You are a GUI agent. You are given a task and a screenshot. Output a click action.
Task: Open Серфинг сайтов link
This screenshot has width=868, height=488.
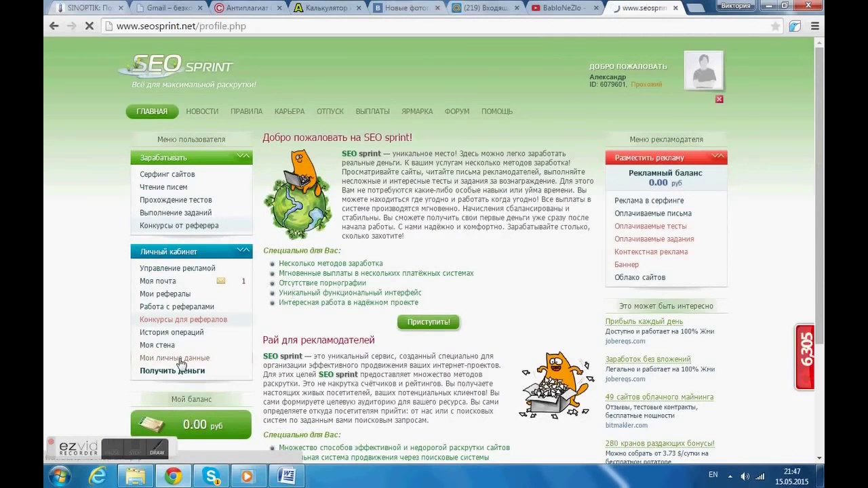(x=167, y=174)
